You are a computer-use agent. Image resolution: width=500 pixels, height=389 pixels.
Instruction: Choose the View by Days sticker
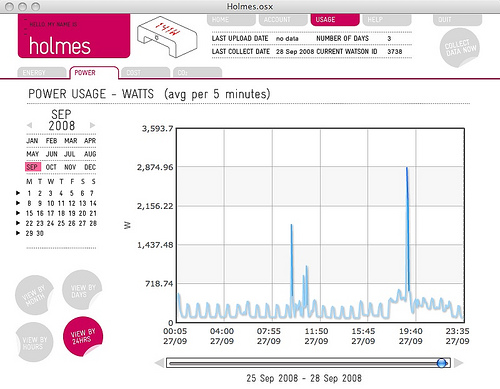tap(82, 290)
